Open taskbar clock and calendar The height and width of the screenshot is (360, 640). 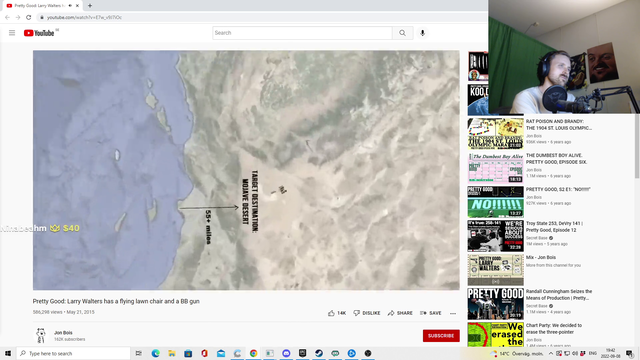tap(610, 353)
